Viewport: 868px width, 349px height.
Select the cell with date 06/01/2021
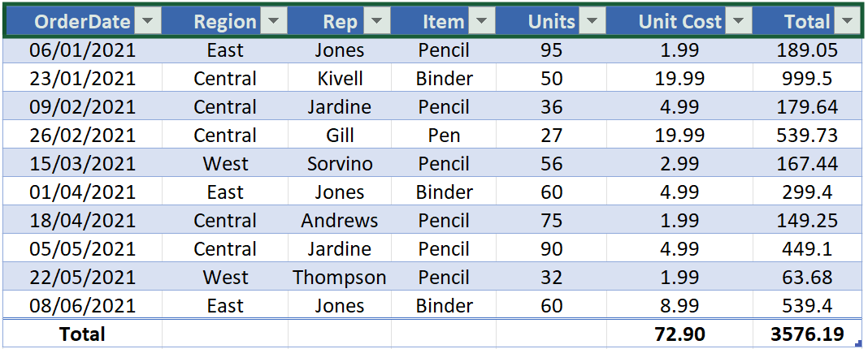83,50
